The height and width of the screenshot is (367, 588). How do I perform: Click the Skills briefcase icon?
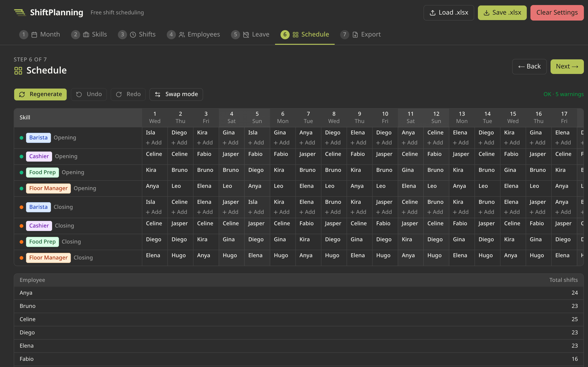[x=86, y=34]
